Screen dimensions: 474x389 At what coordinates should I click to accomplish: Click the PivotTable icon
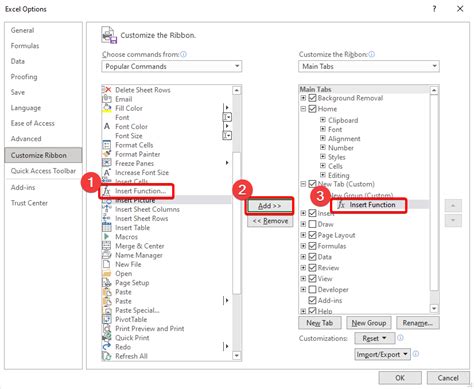pyautogui.click(x=106, y=319)
